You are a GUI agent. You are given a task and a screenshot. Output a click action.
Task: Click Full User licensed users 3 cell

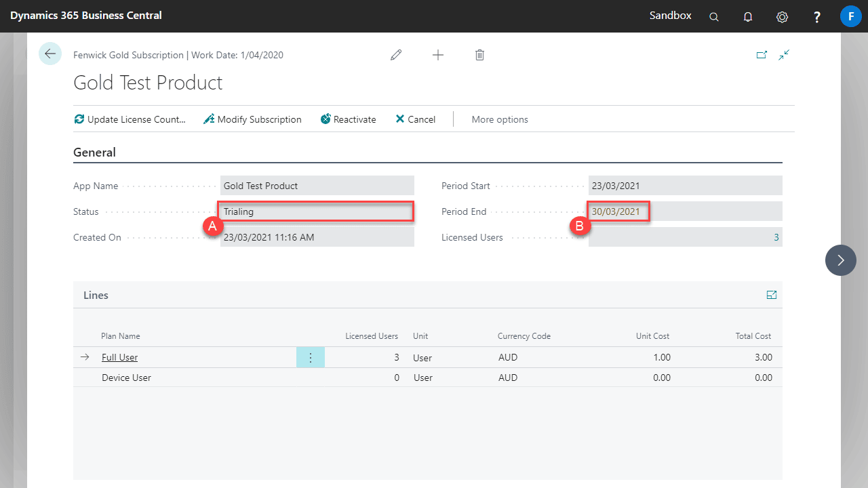pyautogui.click(x=397, y=358)
